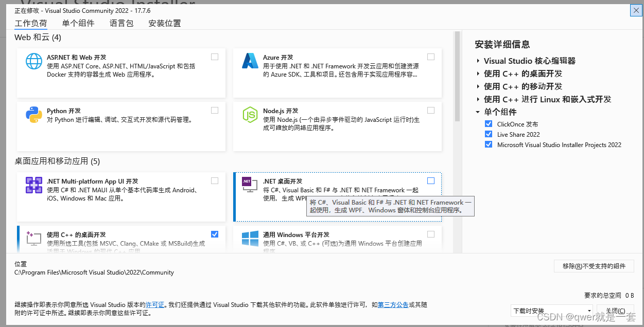Click the .NET MAUI multi-platform icon
Screen dimensions: 644x327
point(34,185)
